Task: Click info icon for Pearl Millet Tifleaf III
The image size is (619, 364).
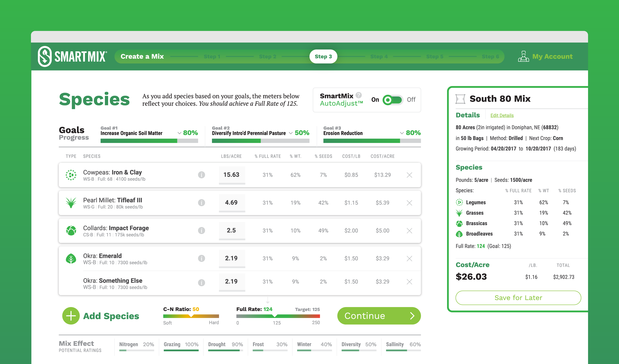Action: 201,203
